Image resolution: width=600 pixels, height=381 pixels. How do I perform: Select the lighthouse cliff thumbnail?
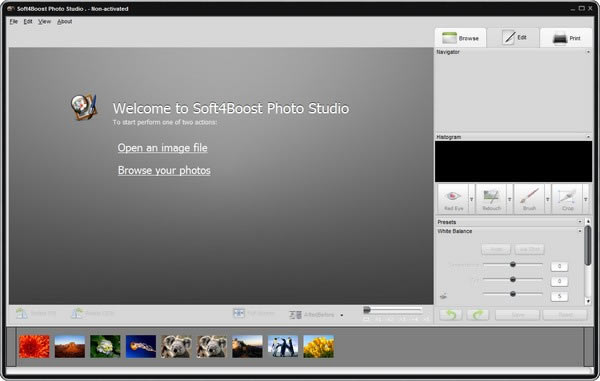pos(248,347)
